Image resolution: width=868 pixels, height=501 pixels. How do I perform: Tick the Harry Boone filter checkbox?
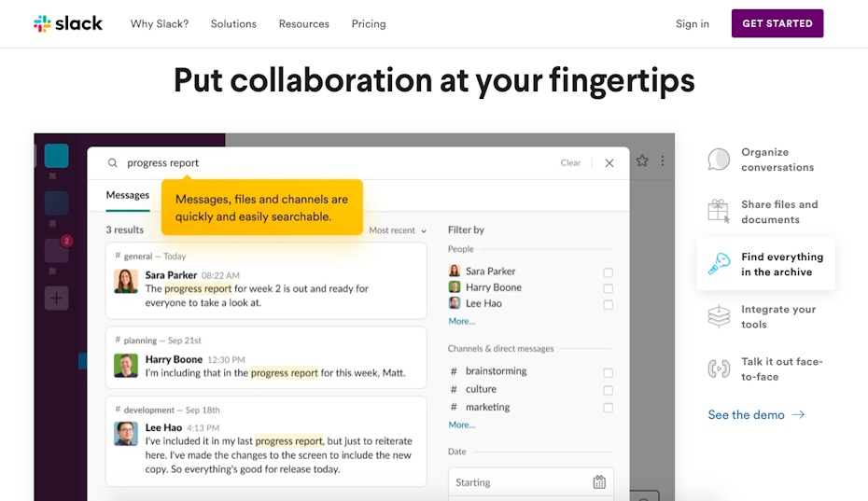click(x=608, y=288)
